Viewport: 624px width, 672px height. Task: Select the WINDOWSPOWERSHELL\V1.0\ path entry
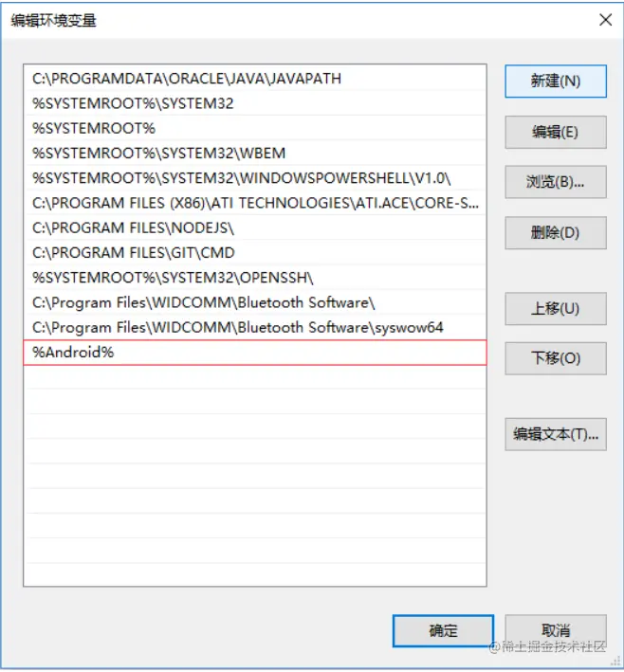(255, 178)
